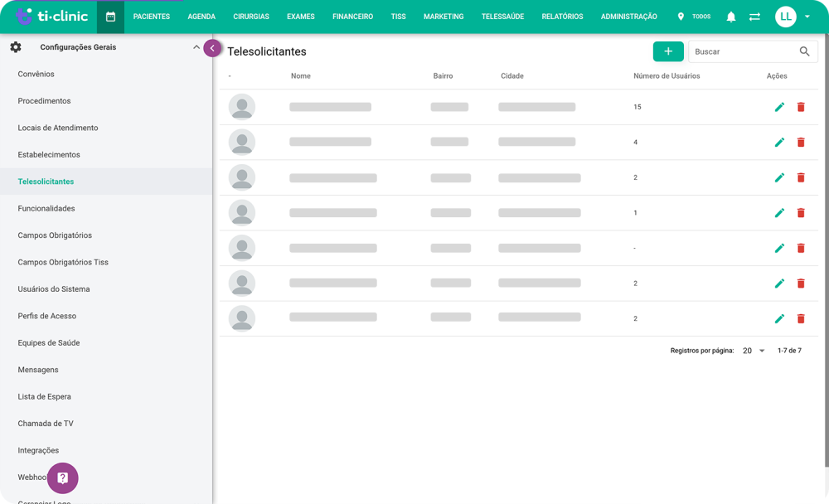Delete the row with 1 user
Image resolution: width=829 pixels, height=504 pixels.
801,212
